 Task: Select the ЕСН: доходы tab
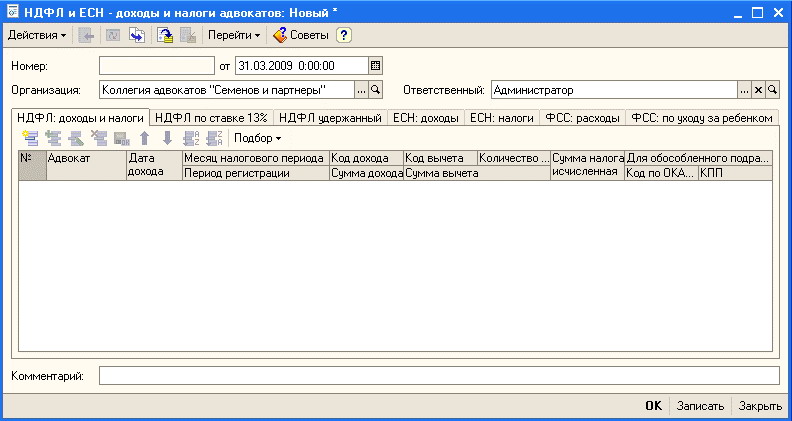tap(426, 118)
